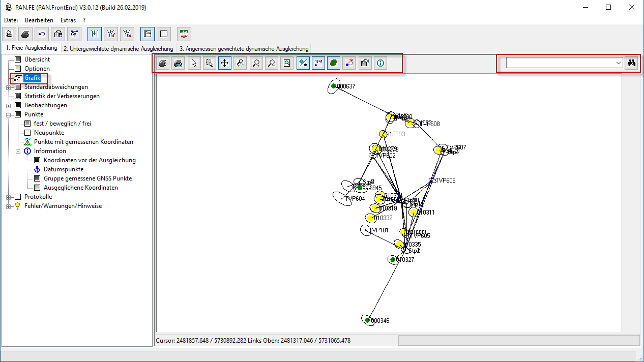
Task: Switch to Untergewichtete dynamische Ausgleichung tab
Action: [118, 49]
